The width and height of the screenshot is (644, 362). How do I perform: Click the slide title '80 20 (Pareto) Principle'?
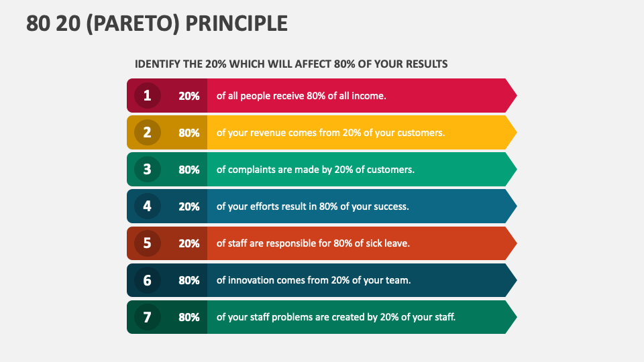point(157,23)
